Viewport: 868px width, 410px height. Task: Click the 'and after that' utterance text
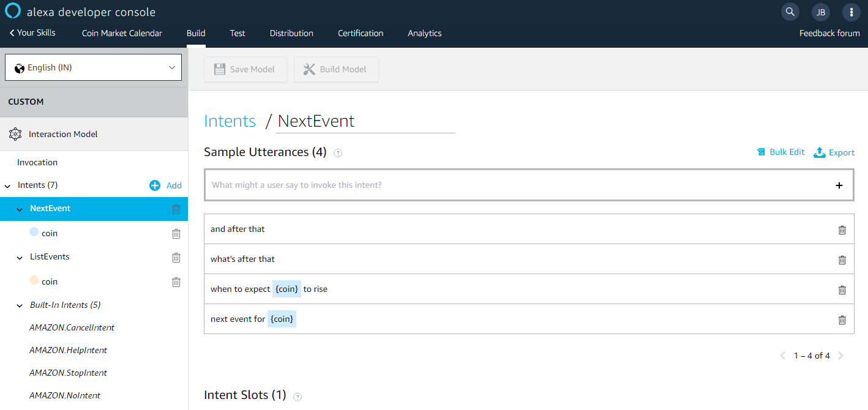[x=238, y=229]
